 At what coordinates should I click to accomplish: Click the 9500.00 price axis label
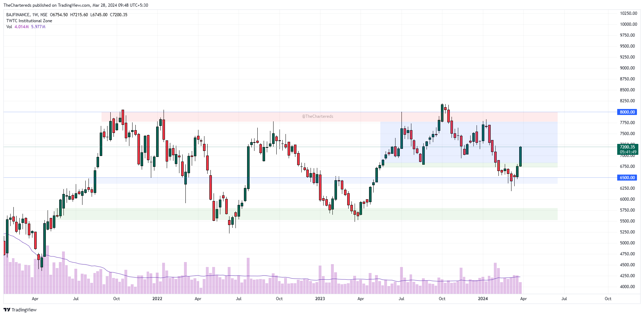point(627,46)
